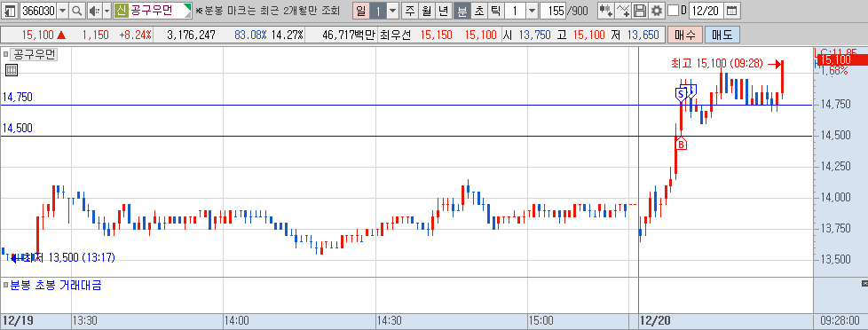The width and height of the screenshot is (868, 330).
Task: Open the dropdown next to the speaker icon
Action: [x=106, y=10]
